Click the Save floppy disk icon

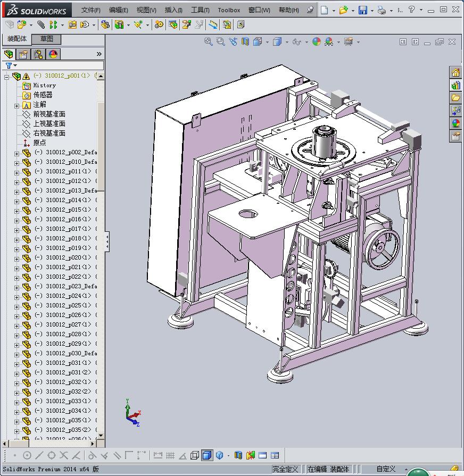coord(362,10)
